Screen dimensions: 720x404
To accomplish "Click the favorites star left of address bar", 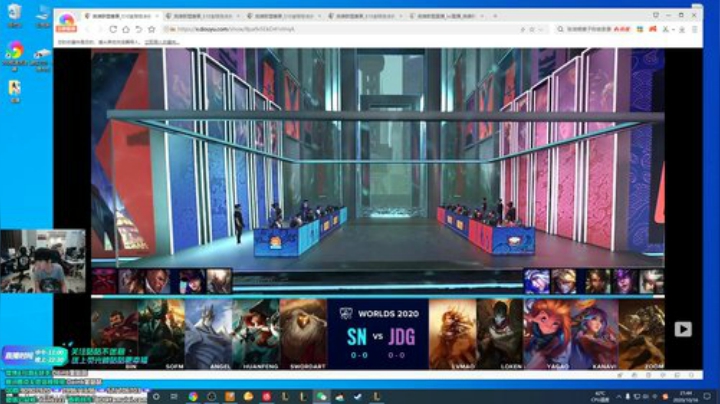I will point(152,29).
